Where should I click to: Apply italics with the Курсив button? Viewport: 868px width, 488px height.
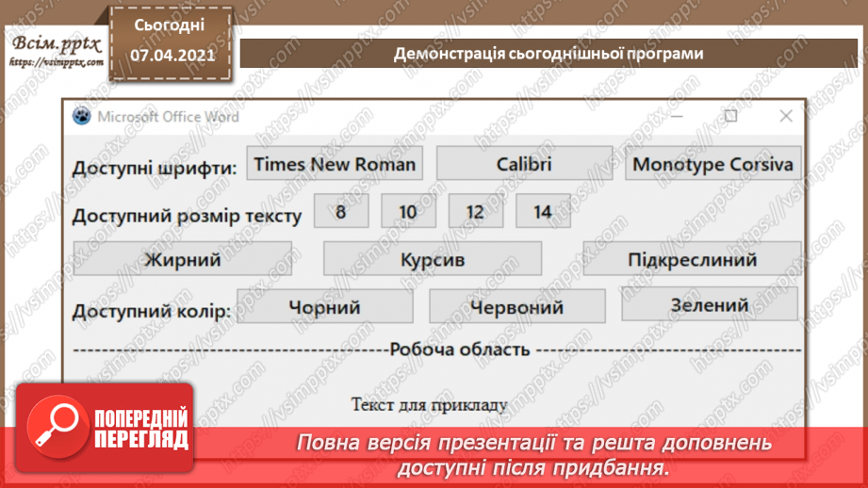[433, 258]
